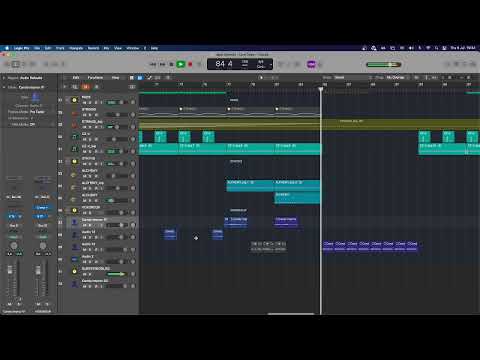
Task: Click the yellow track icon of the first track
Action: click(x=74, y=100)
